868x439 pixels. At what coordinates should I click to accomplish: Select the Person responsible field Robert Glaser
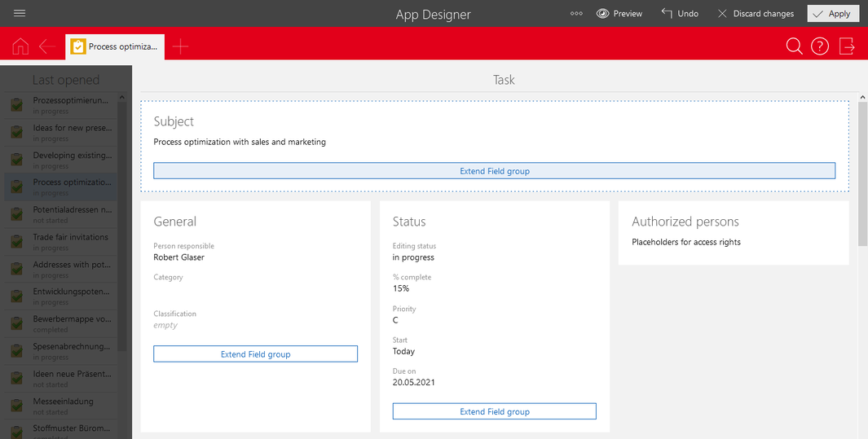tap(179, 257)
